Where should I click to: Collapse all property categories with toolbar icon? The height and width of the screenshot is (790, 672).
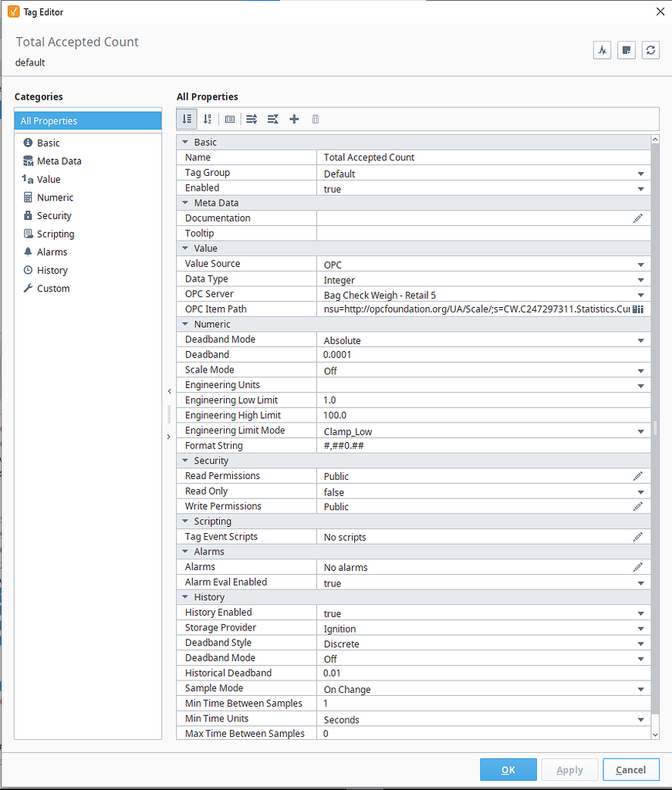(x=272, y=119)
